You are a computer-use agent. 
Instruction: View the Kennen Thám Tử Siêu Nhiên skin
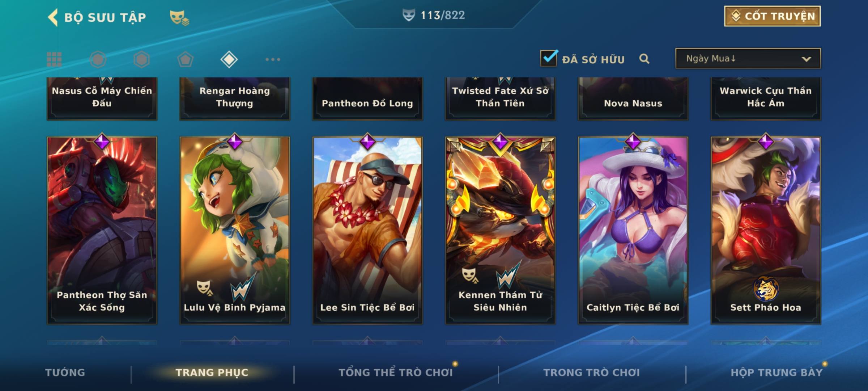click(500, 230)
